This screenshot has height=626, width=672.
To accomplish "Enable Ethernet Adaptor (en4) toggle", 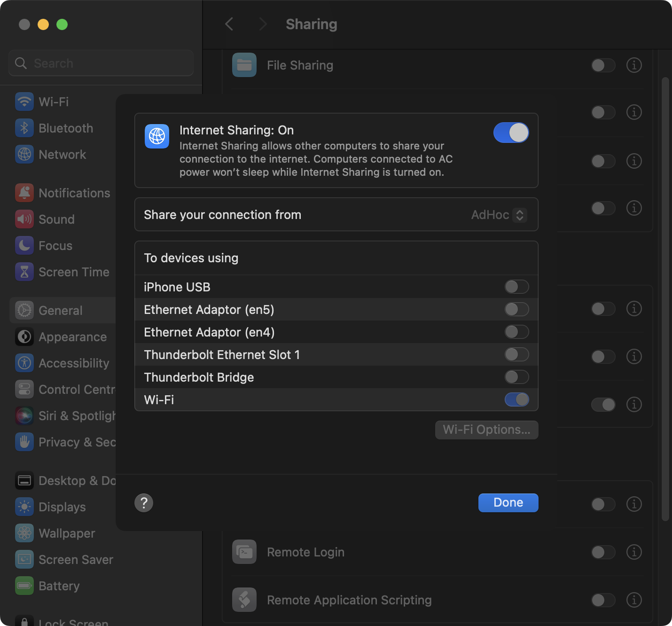I will pyautogui.click(x=516, y=332).
